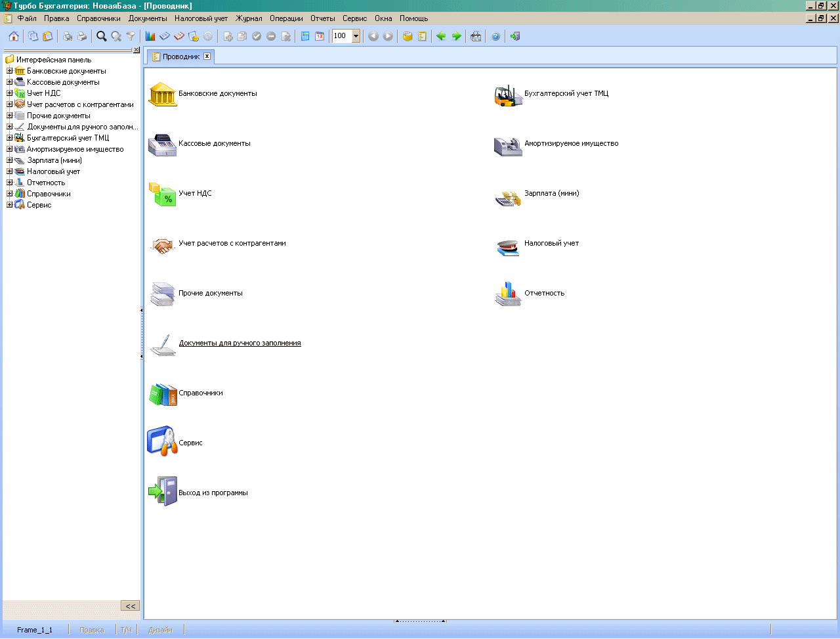Expand Налоговый учет tree node
Viewport: 840px width, 639px height.
(x=10, y=171)
